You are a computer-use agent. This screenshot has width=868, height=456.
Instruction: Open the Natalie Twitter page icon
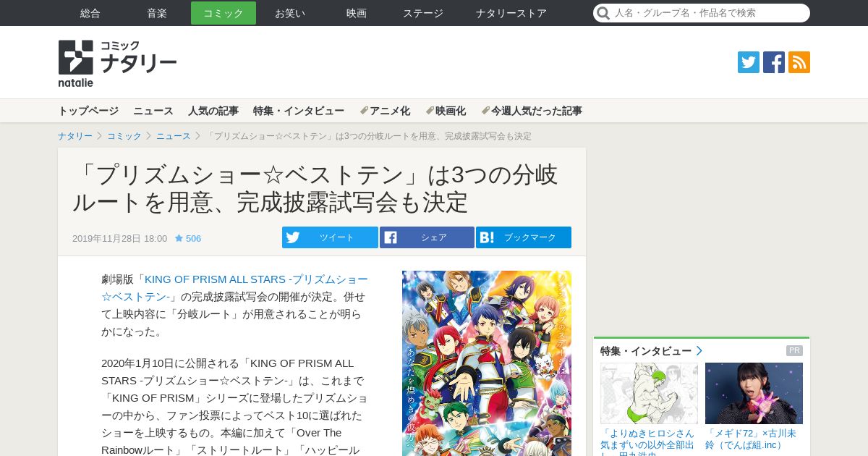(x=749, y=62)
